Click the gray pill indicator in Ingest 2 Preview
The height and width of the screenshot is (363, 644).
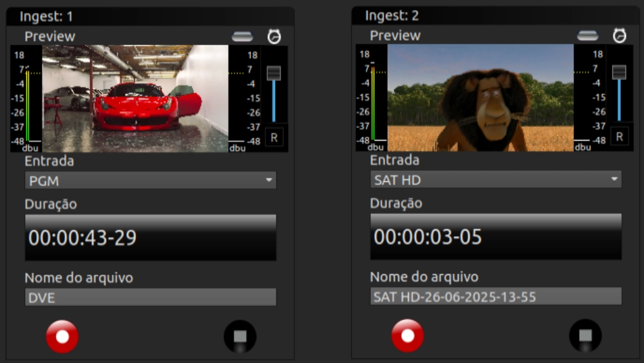click(588, 35)
